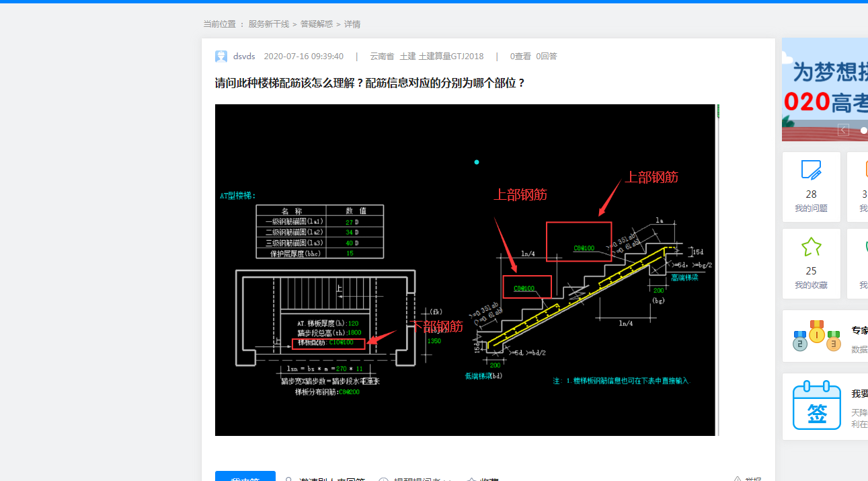
Task: Open the expert medals ranking icon
Action: [x=817, y=336]
